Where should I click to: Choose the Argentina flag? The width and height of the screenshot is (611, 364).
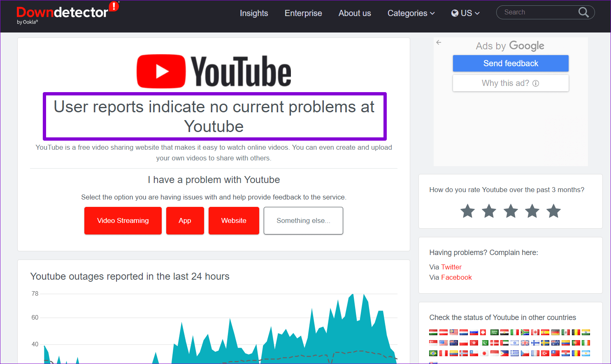[x=586, y=353]
